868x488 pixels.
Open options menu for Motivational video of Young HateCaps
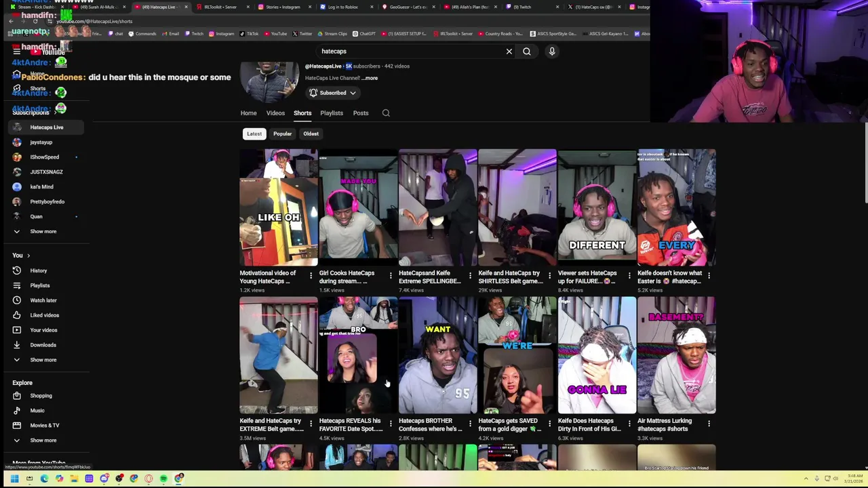311,276
